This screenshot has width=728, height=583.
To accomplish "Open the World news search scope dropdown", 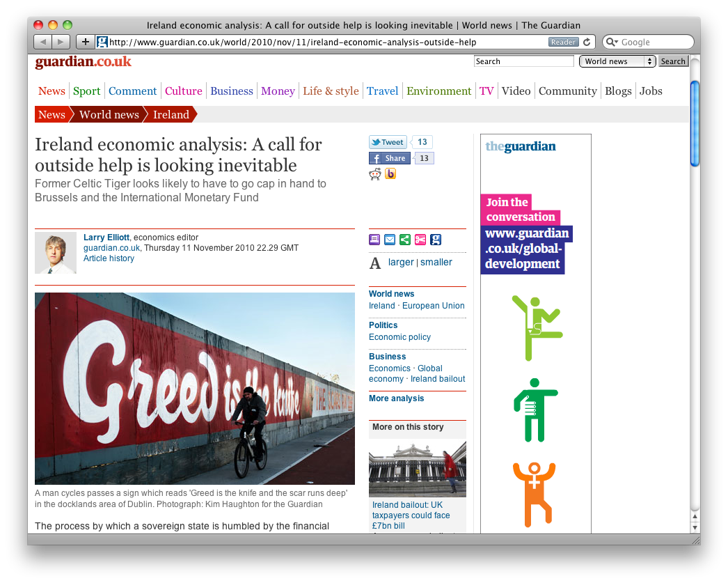I will [x=617, y=61].
